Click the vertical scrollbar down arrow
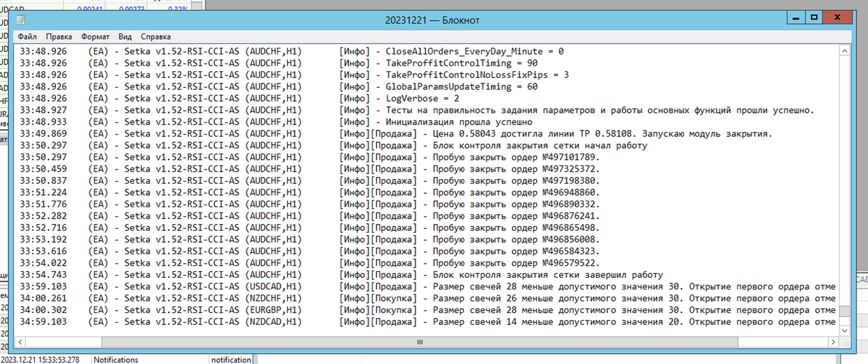This screenshot has height=364, width=868. [844, 330]
